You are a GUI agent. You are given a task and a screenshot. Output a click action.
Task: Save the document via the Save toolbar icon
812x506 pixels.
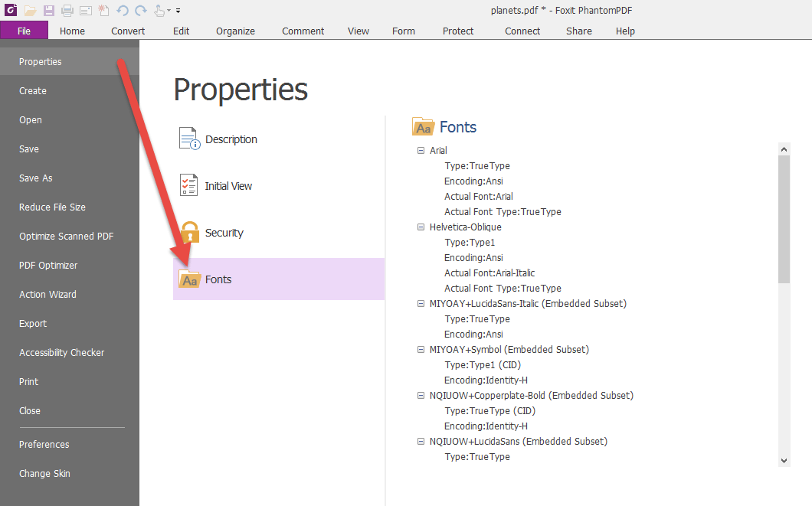pyautogui.click(x=47, y=10)
